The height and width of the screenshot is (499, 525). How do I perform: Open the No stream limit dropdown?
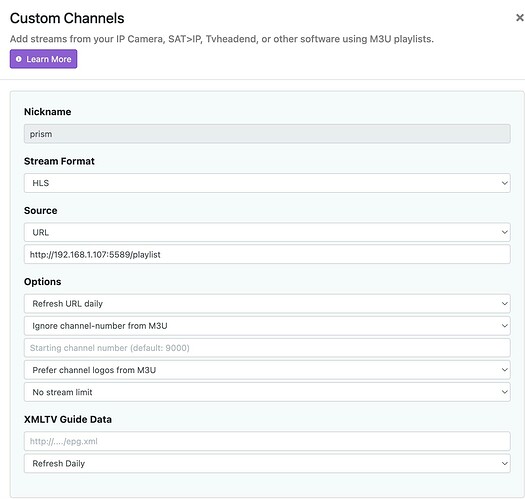pos(267,392)
